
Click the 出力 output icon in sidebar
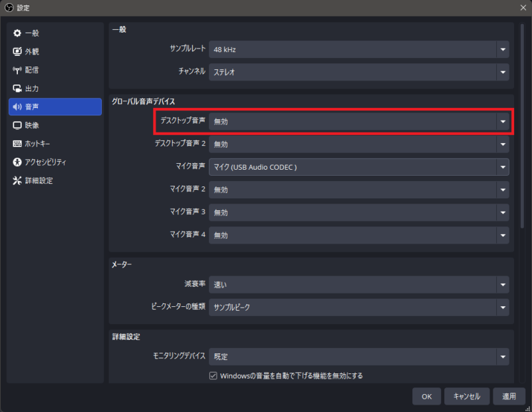(x=17, y=89)
